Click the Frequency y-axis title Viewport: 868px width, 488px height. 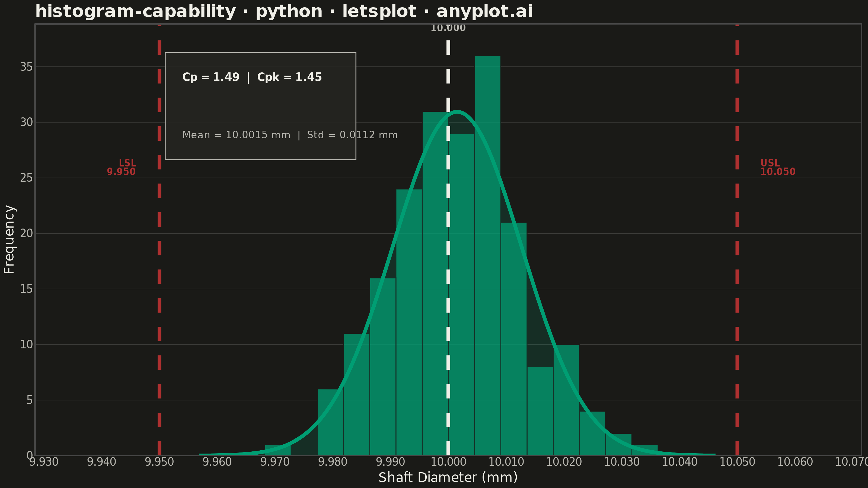pos(9,239)
